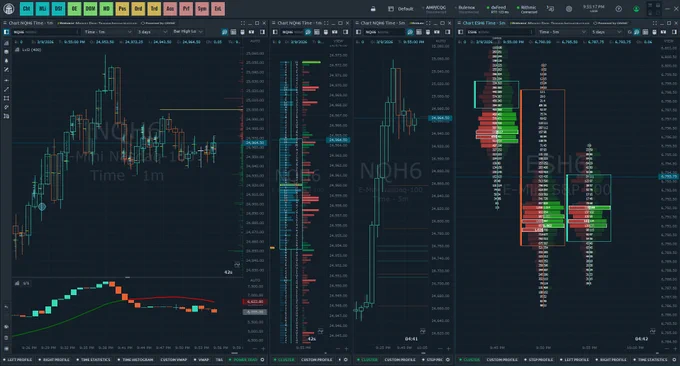Open the help question mark icon
The height and width of the screenshot is (366, 680).
click(619, 9)
